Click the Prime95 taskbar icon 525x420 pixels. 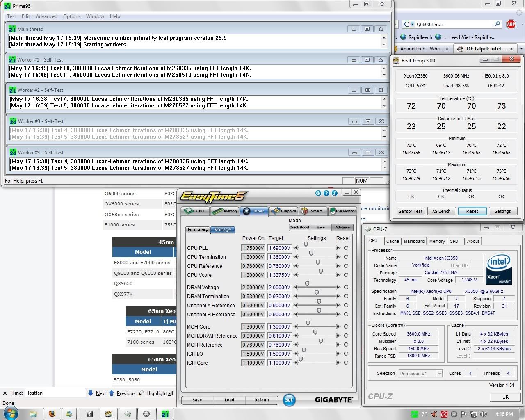165,414
